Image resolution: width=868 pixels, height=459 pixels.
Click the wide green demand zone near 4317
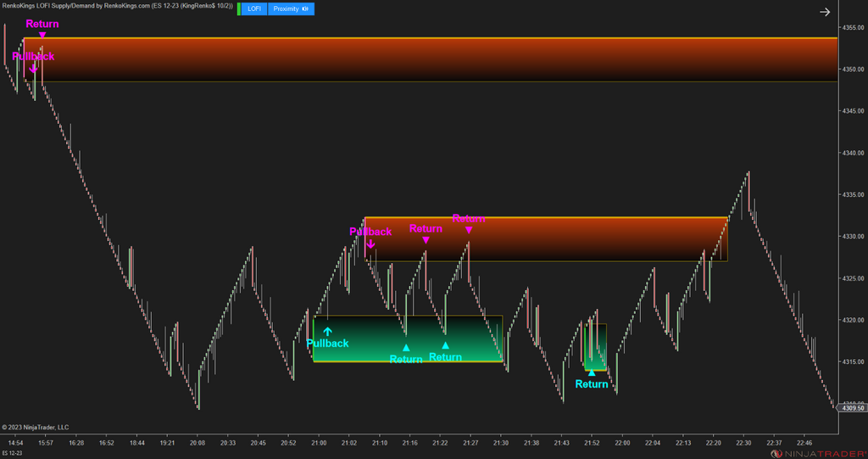(408, 339)
